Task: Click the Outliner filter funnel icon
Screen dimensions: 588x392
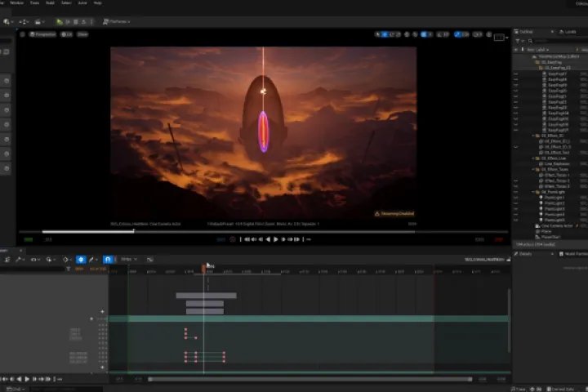Action: click(x=518, y=41)
